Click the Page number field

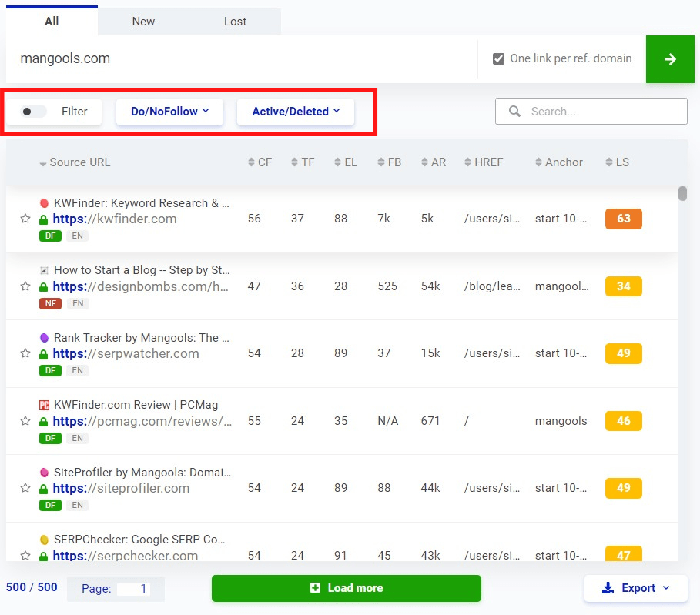click(134, 589)
